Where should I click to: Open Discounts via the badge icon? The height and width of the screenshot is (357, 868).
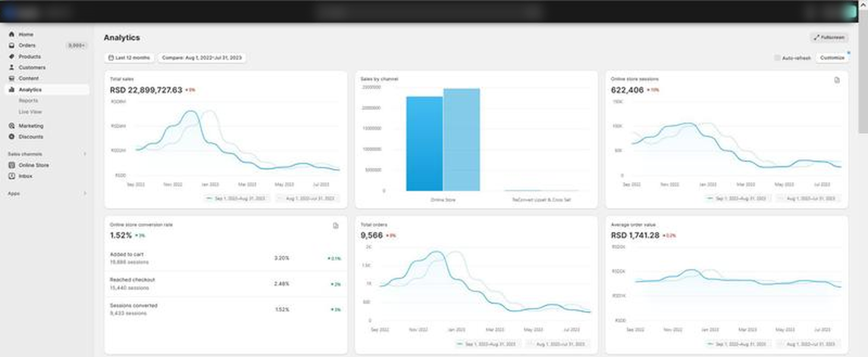pos(11,137)
